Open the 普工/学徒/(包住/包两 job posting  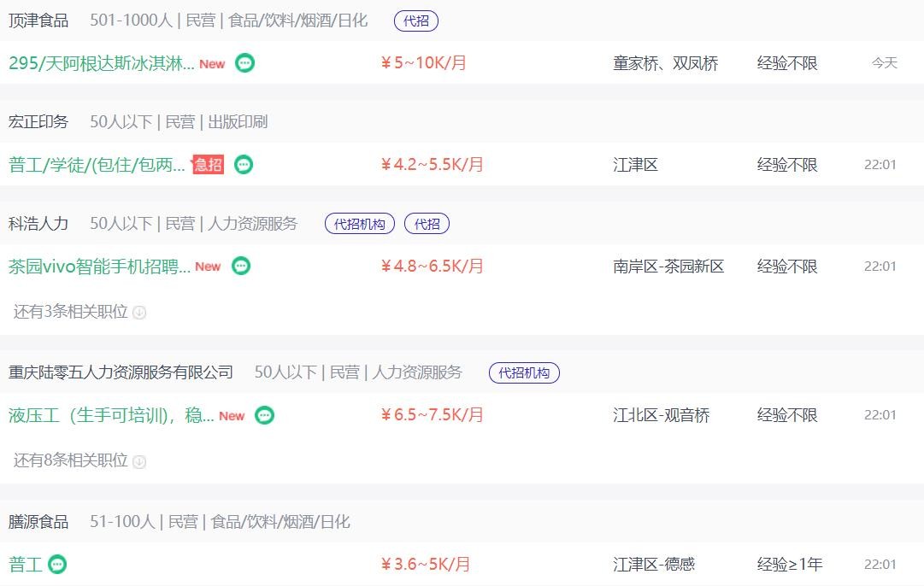click(x=97, y=164)
